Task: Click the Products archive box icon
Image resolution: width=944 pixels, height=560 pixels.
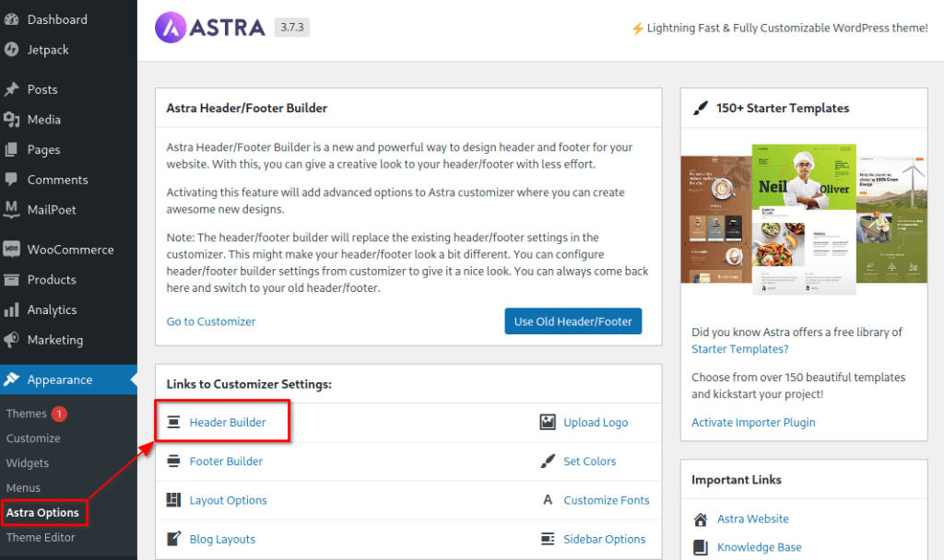Action: click(11, 279)
